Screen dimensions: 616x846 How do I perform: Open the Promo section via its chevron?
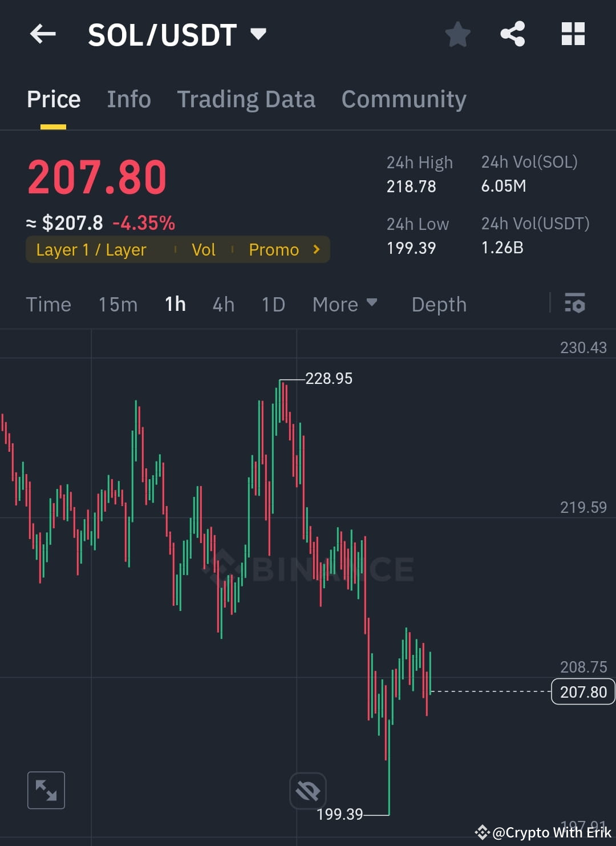tap(315, 249)
